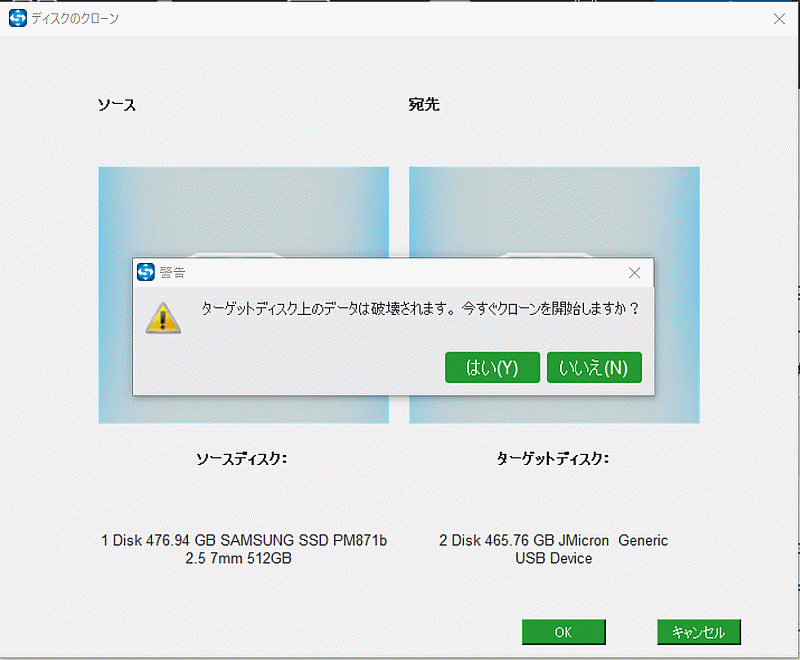
Task: Close the ディスクのクローン window
Action: (x=779, y=19)
